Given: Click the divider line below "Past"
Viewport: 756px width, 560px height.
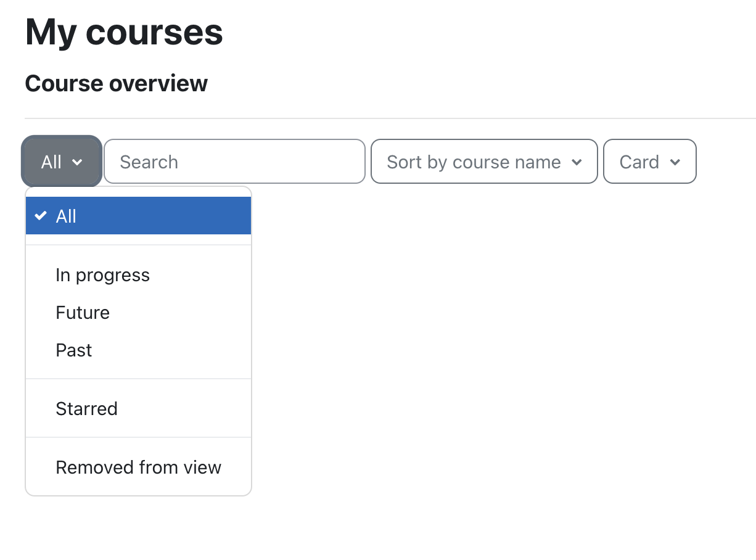Looking at the screenshot, I should point(138,377).
